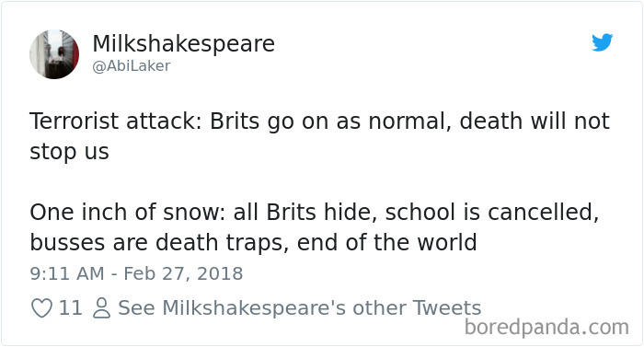Click the 'stop us' text line

(69, 152)
